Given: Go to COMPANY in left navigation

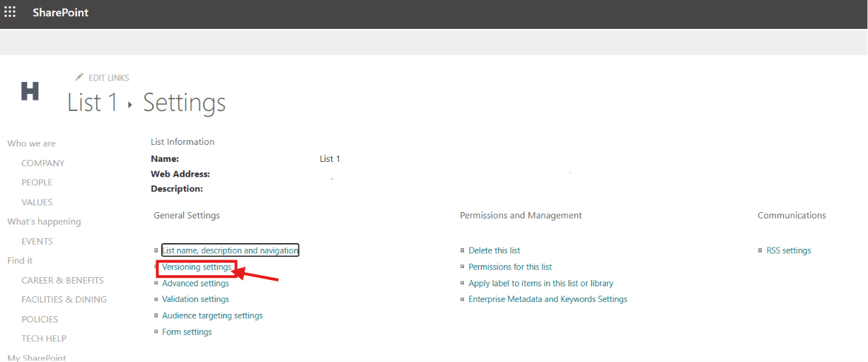Looking at the screenshot, I should pyautogui.click(x=42, y=163).
